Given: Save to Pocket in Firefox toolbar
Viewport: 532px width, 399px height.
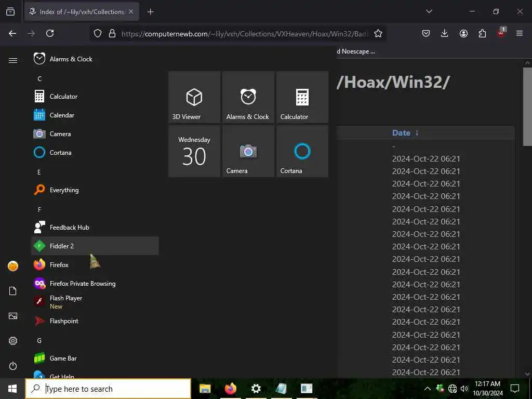Looking at the screenshot, I should [x=426, y=33].
